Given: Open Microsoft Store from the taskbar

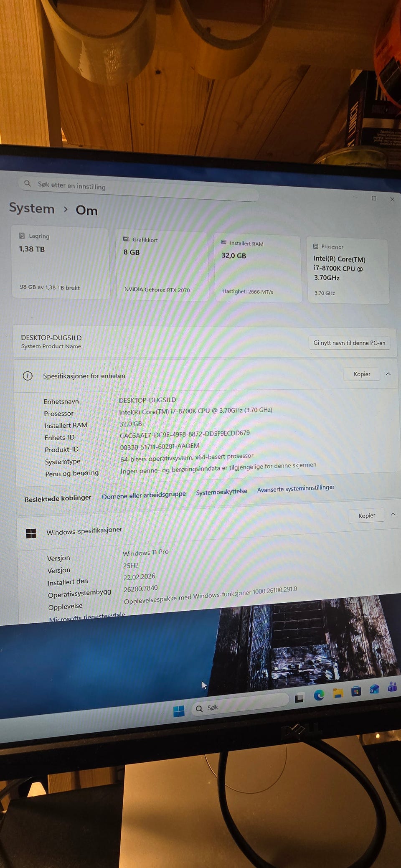Looking at the screenshot, I should point(356,691).
